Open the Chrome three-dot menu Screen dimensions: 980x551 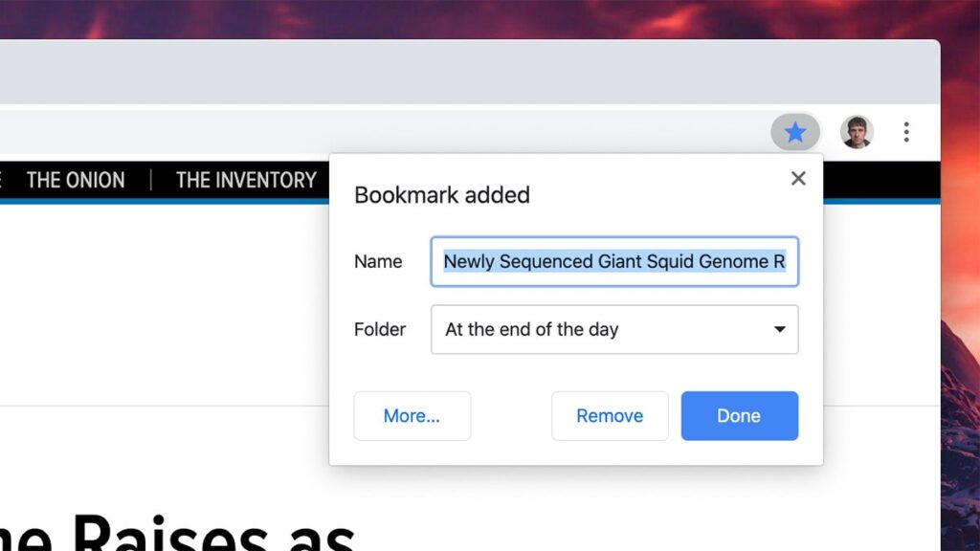tap(905, 132)
